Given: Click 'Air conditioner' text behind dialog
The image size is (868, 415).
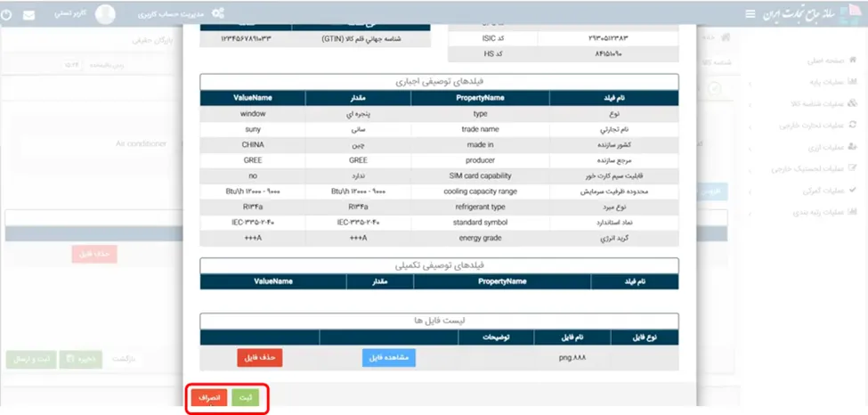Looking at the screenshot, I should 141,144.
